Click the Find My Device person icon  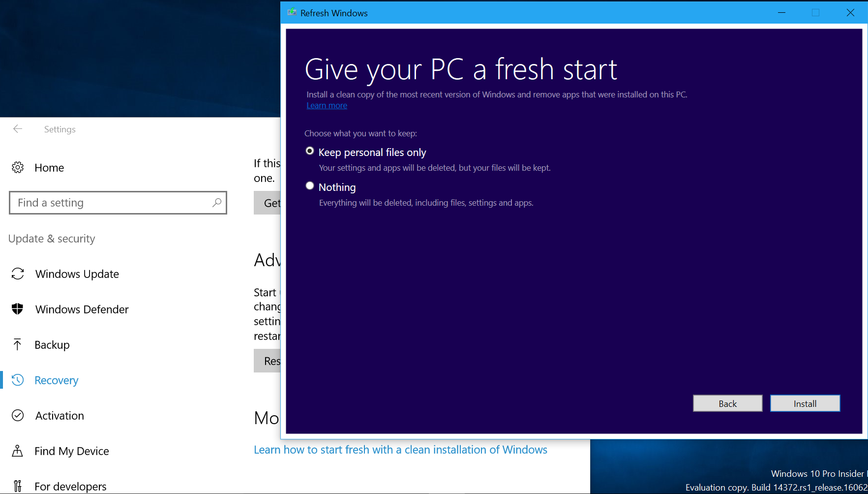pos(18,451)
